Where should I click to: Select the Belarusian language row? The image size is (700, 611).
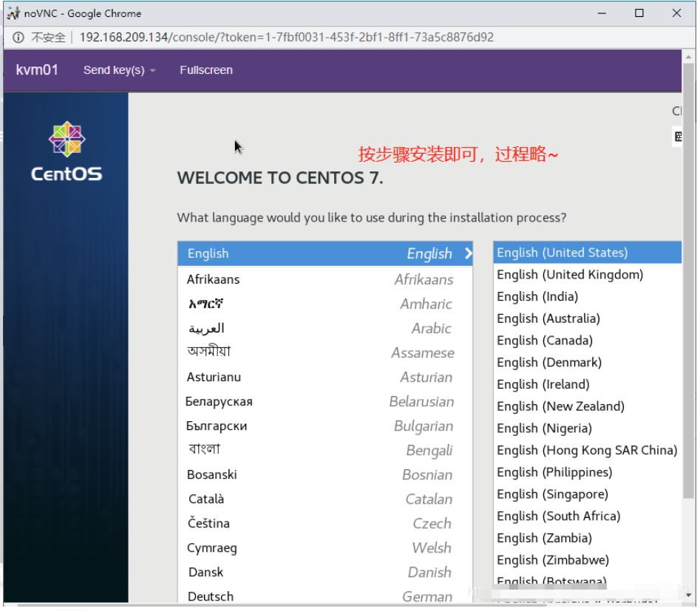click(x=325, y=402)
